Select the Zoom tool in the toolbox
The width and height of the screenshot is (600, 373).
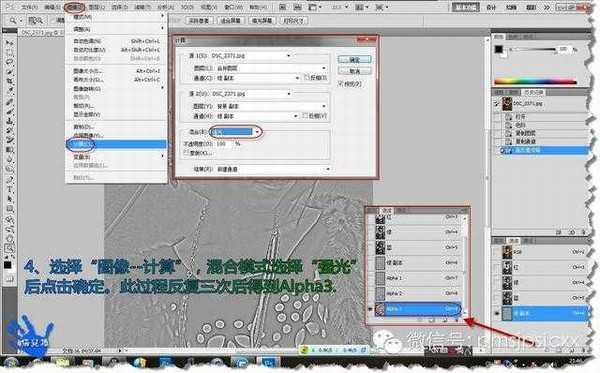click(9, 249)
